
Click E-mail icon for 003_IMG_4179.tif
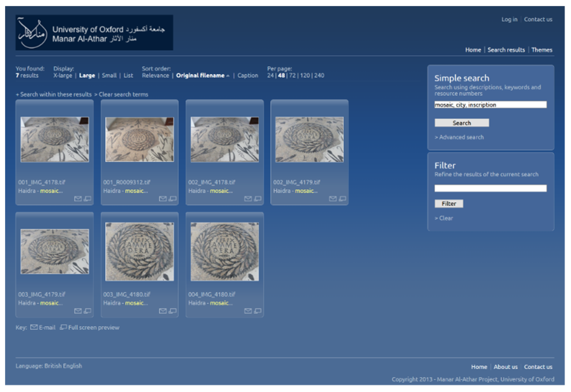[x=78, y=311]
